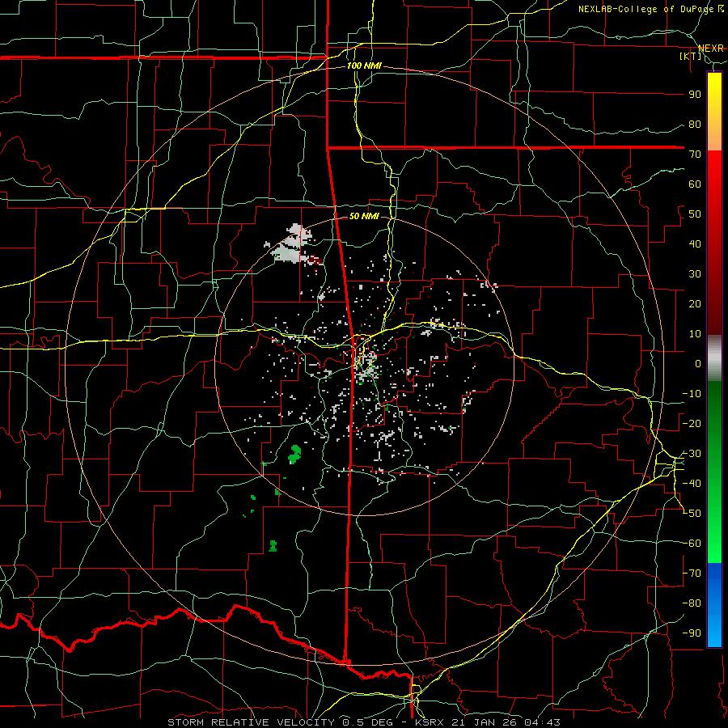Click the -70 value on velocity scale
This screenshot has height=728, width=728.
coord(692,574)
